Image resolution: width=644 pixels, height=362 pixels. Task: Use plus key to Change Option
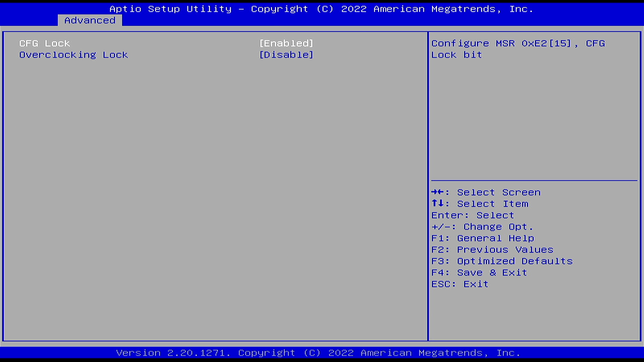tap(482, 226)
